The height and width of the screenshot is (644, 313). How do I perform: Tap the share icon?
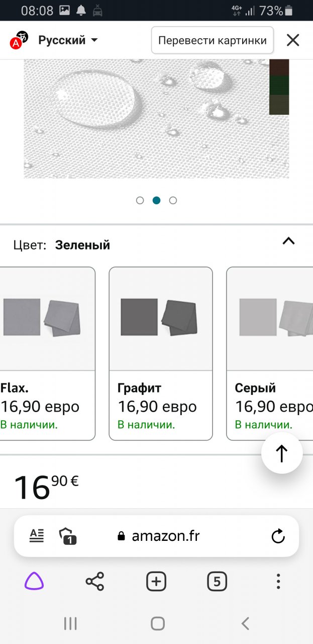[95, 582]
